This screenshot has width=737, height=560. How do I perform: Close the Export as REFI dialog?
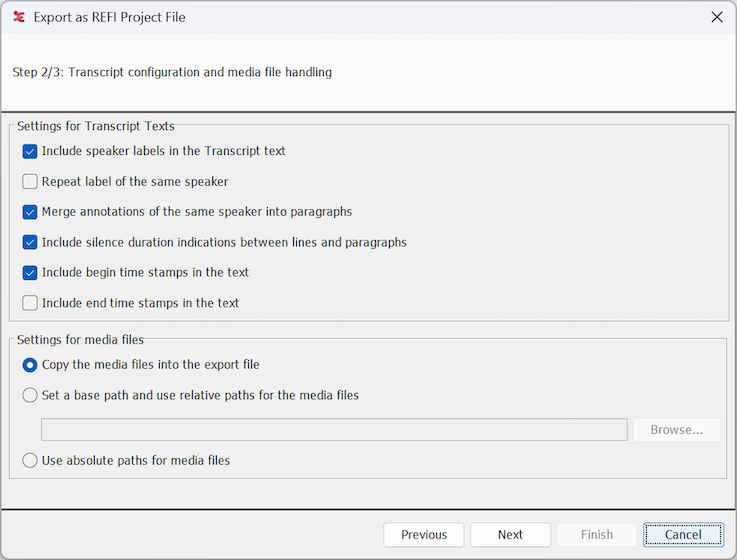(716, 17)
